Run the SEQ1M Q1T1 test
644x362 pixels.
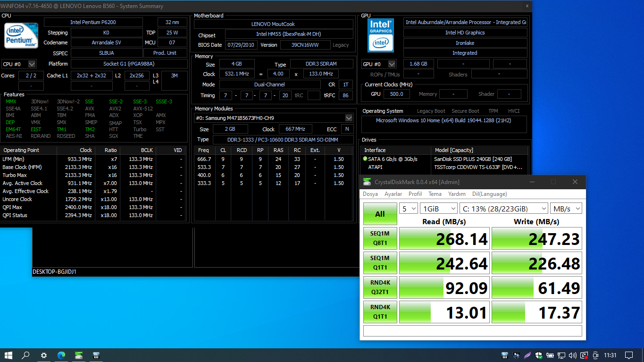point(380,263)
